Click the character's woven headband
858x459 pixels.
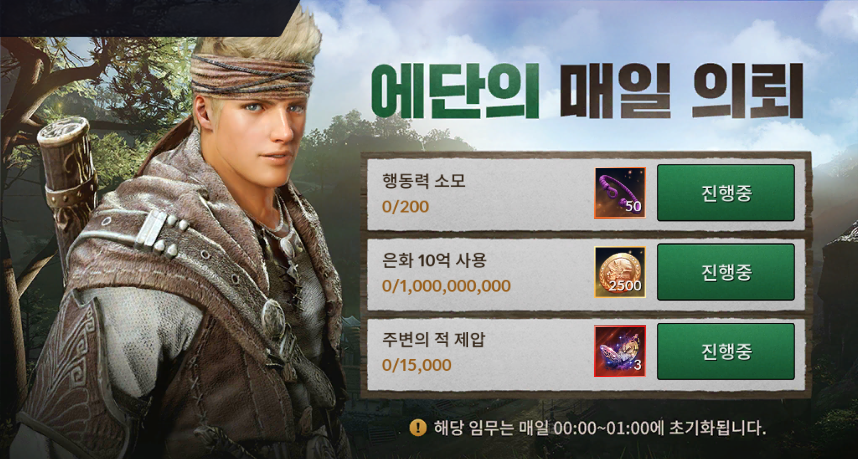[253, 75]
